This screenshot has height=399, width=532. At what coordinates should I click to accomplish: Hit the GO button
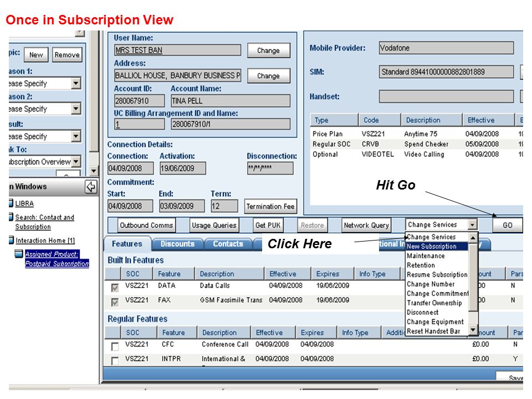click(x=507, y=225)
